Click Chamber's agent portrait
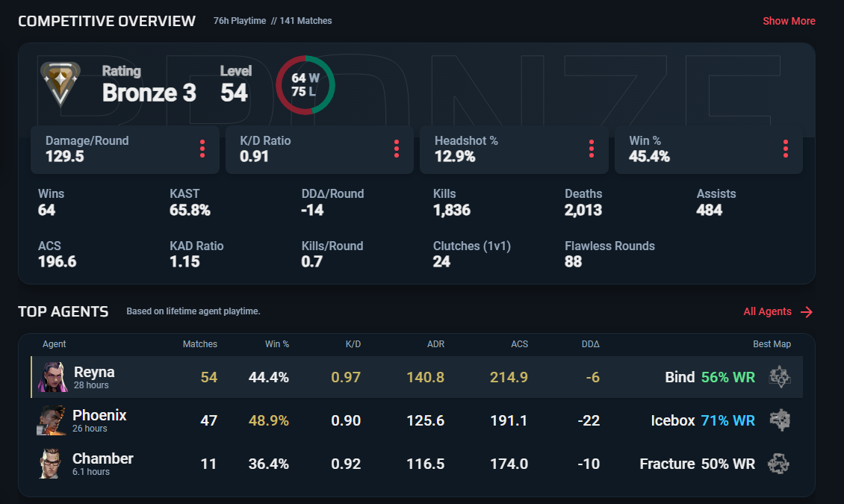844x504 pixels. click(x=51, y=464)
